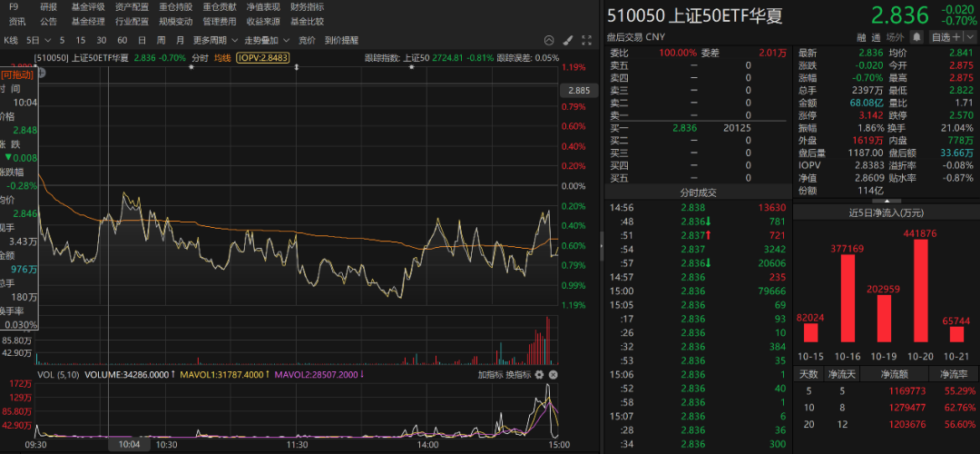Click the 10-19 net inflow bar
Screen dimensions: 980x454
(x=883, y=319)
